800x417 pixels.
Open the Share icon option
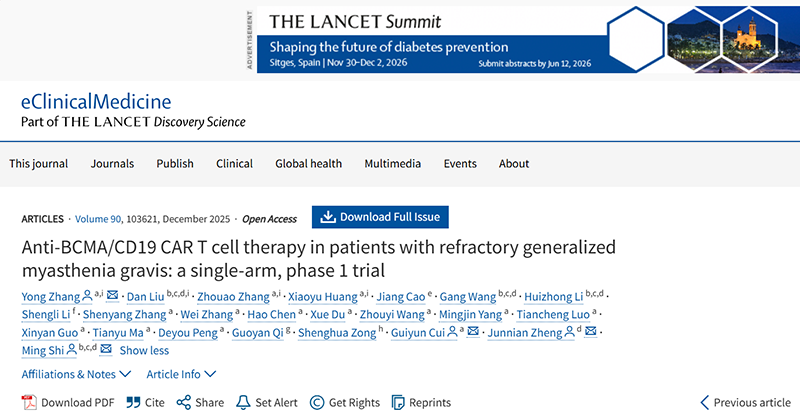(x=183, y=402)
